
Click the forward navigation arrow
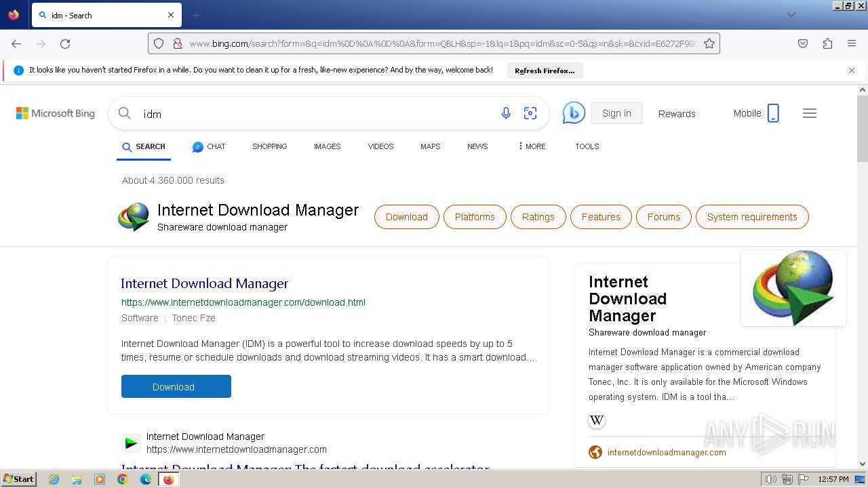pos(41,43)
